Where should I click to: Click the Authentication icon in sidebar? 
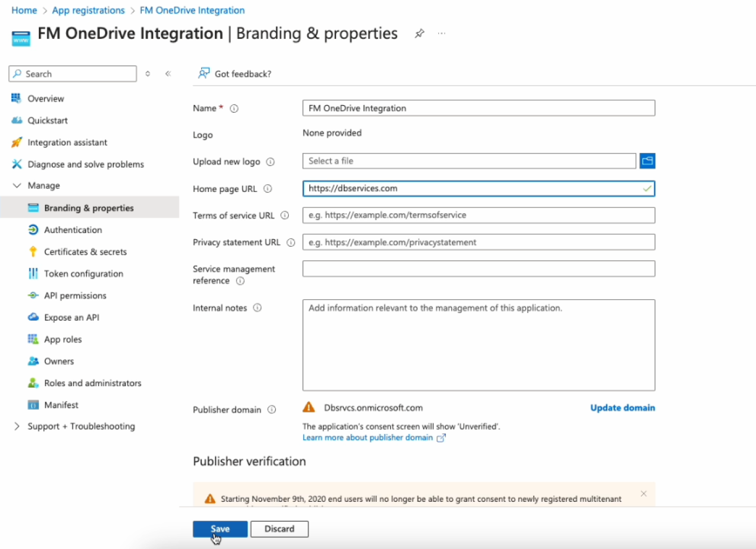click(x=33, y=230)
